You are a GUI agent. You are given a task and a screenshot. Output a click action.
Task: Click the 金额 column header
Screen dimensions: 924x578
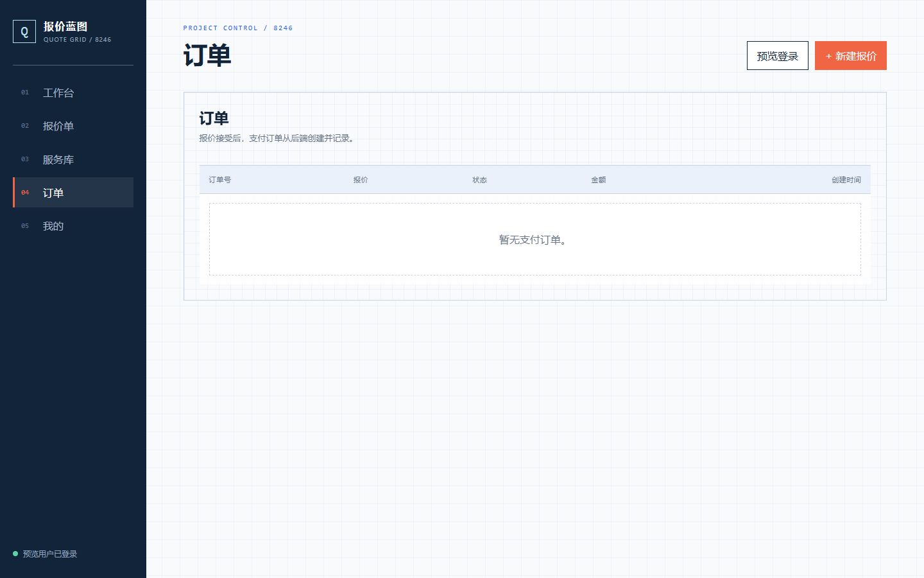pyautogui.click(x=599, y=180)
